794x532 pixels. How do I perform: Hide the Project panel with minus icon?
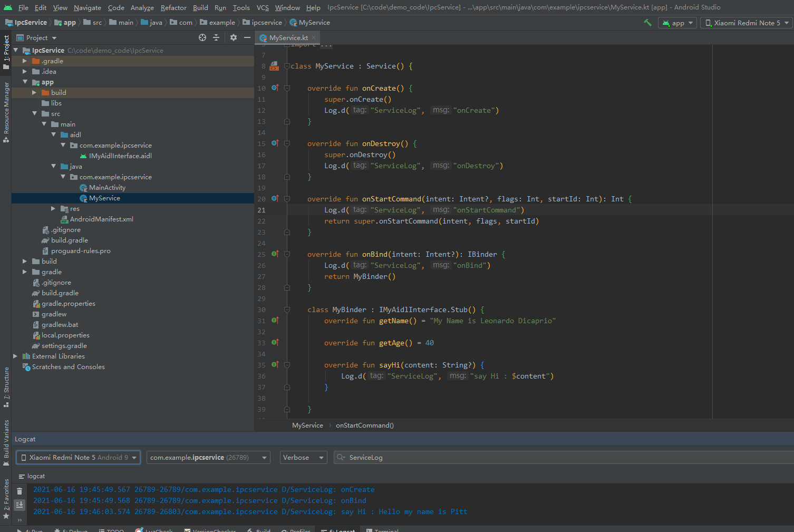point(247,37)
